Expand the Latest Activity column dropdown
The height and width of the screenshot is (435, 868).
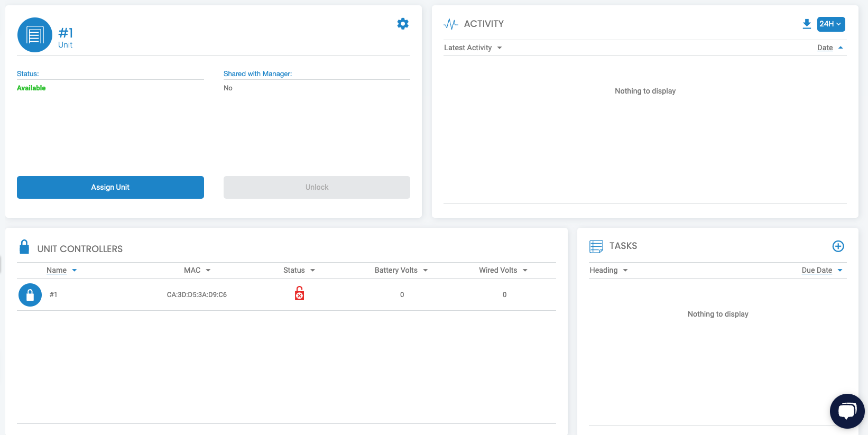pyautogui.click(x=499, y=48)
